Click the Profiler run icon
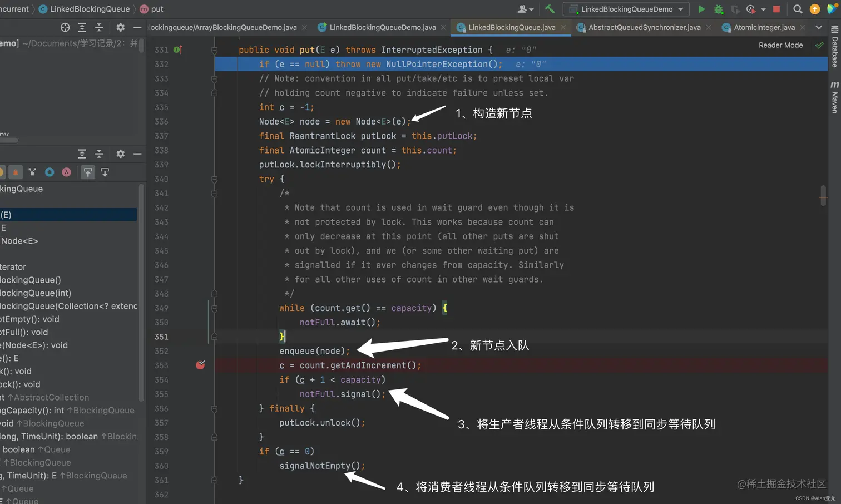Screen dimensions: 841x504 coord(750,9)
